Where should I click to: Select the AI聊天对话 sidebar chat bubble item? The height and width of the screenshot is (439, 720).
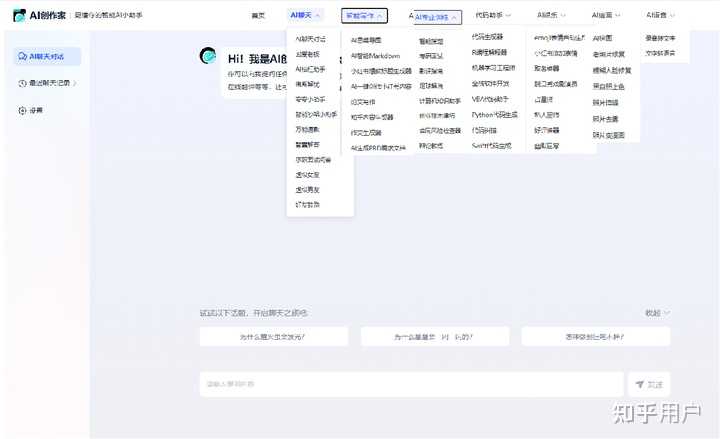point(47,56)
